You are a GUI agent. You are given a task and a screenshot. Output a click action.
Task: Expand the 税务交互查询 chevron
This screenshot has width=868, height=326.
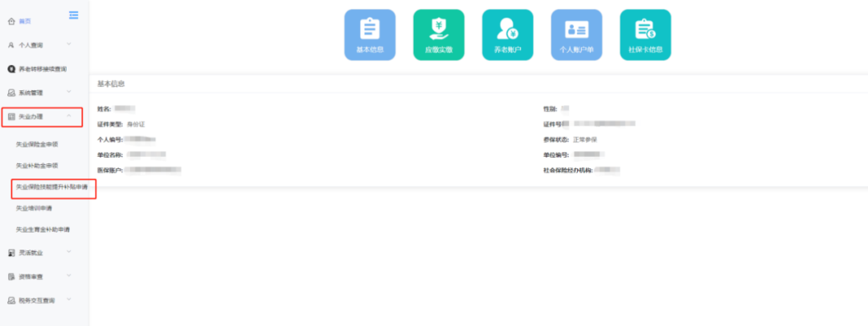click(68, 299)
